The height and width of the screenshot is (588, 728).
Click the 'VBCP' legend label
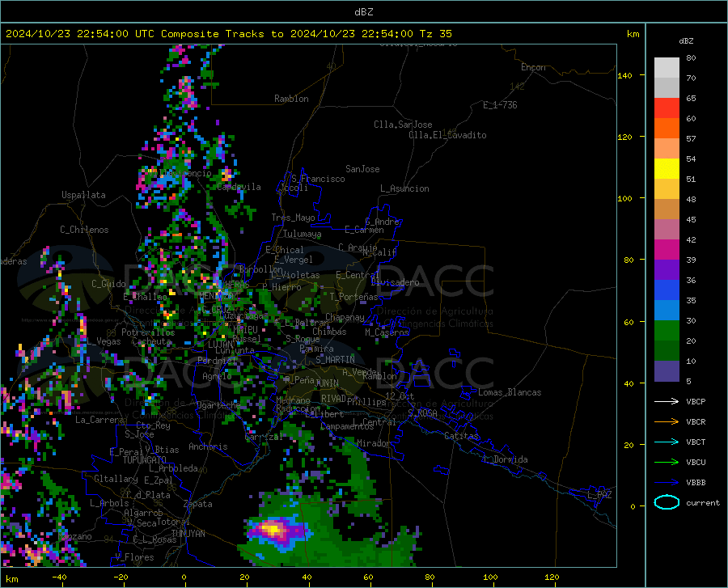coord(696,401)
